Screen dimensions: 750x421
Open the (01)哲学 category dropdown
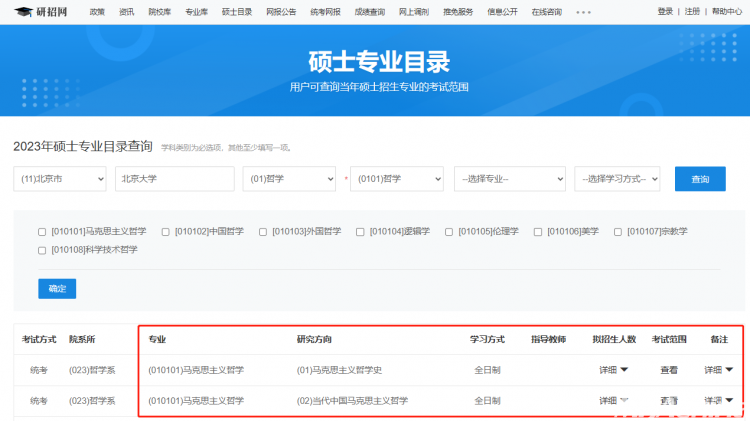289,179
